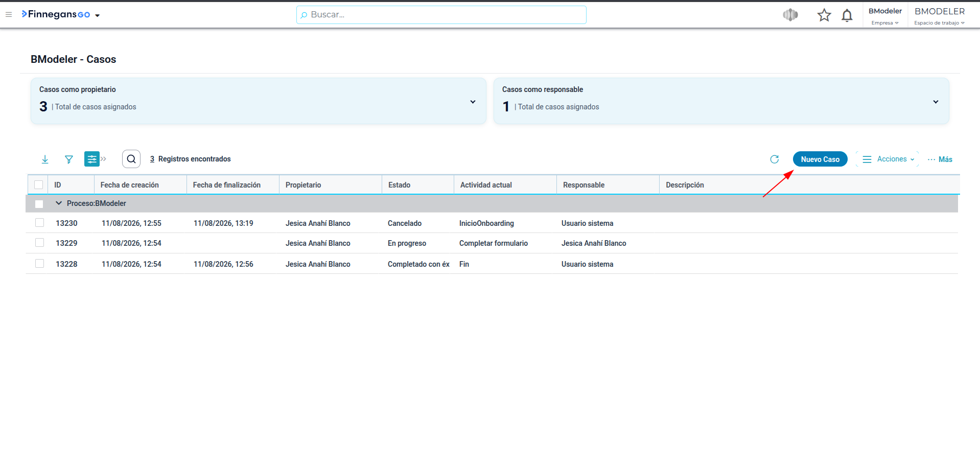Select the checkbox for case 13230

click(39, 223)
